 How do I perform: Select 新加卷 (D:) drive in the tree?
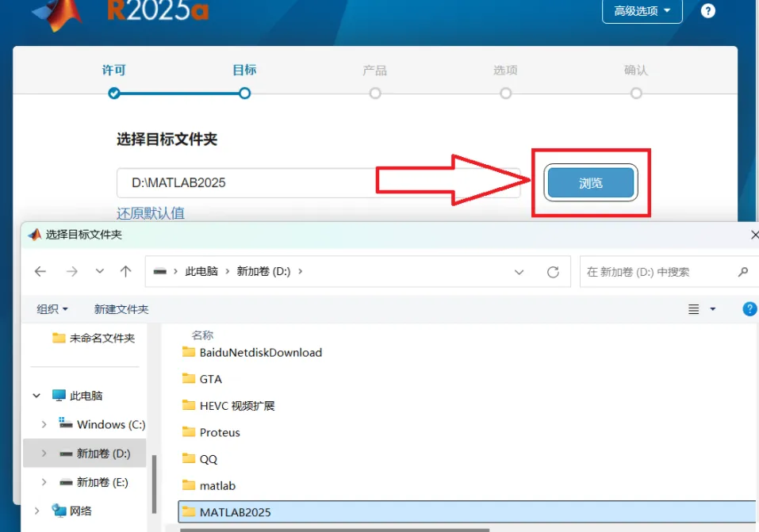(x=94, y=453)
